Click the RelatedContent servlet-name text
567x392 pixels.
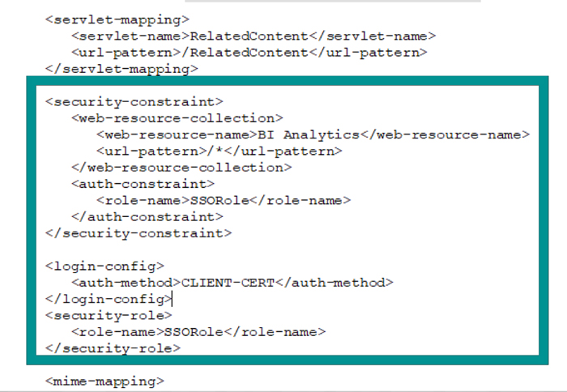[249, 36]
